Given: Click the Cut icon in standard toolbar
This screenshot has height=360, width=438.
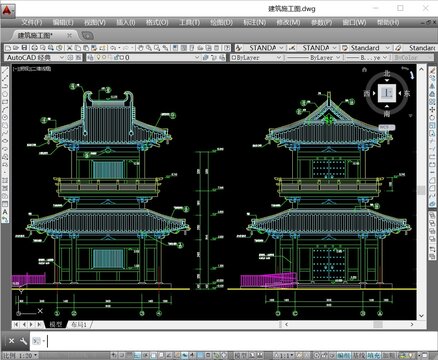Looking at the screenshot, I should (x=69, y=48).
